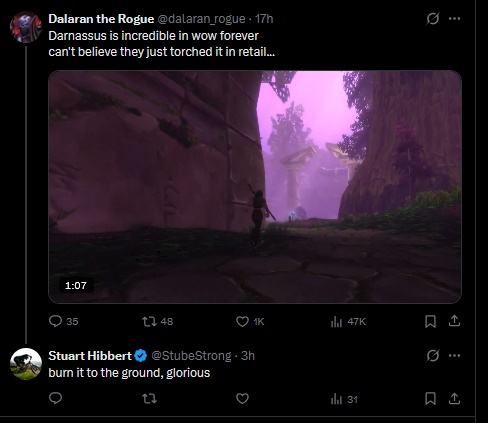Like Stuart Hibbert's reply
Viewport: 488px width, 423px height.
coord(242,398)
